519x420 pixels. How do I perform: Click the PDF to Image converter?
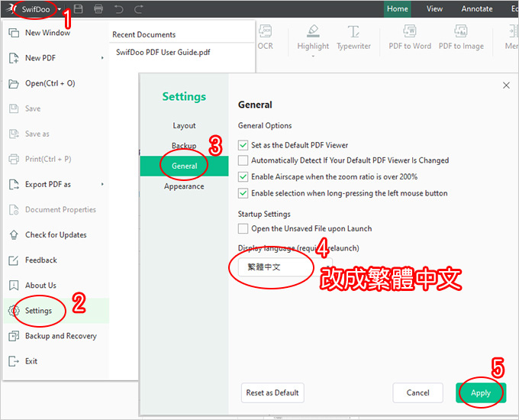[461, 37]
